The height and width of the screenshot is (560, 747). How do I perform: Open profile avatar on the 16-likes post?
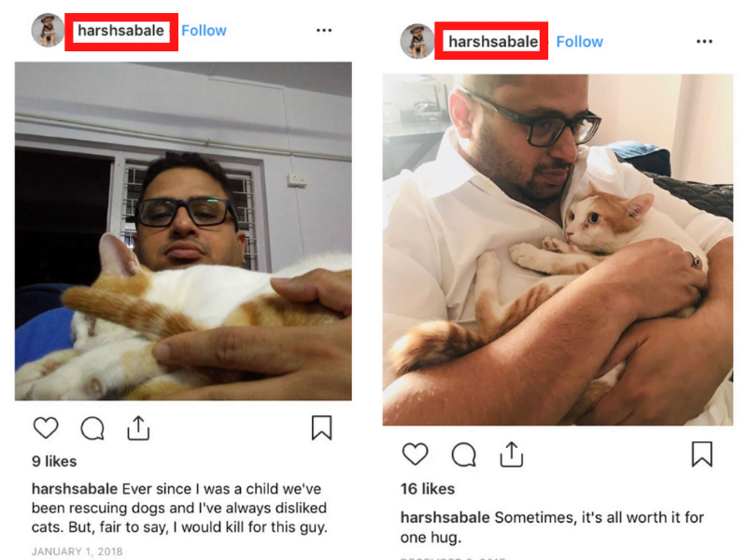coord(417,42)
